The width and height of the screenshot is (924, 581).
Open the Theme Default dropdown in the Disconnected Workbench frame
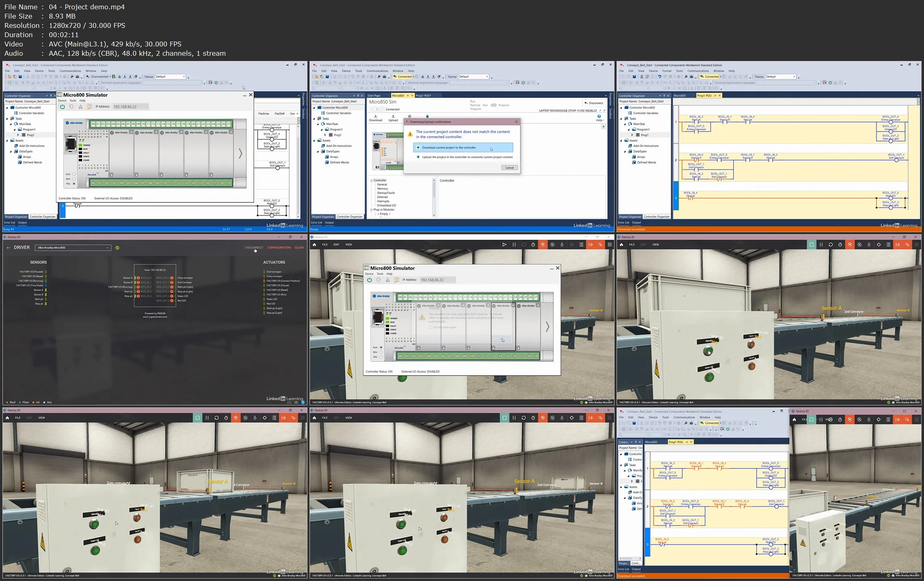click(170, 77)
